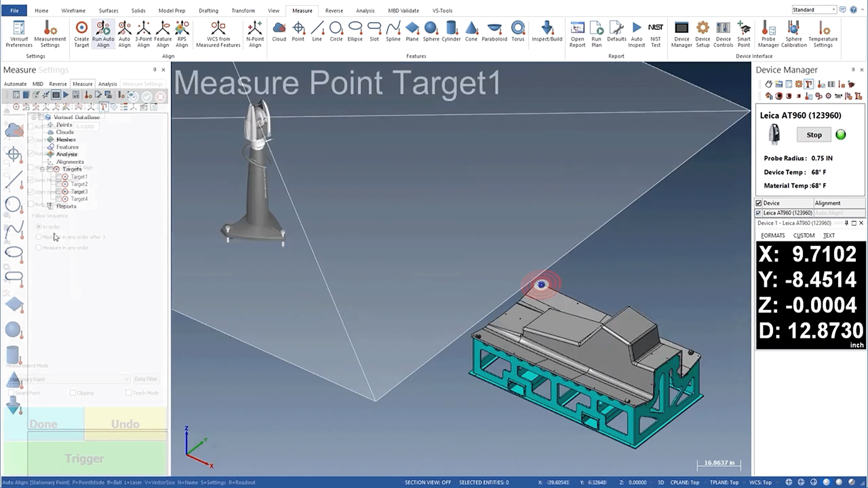The height and width of the screenshot is (488, 868).
Task: Click the large Trigger button
Action: (85, 459)
